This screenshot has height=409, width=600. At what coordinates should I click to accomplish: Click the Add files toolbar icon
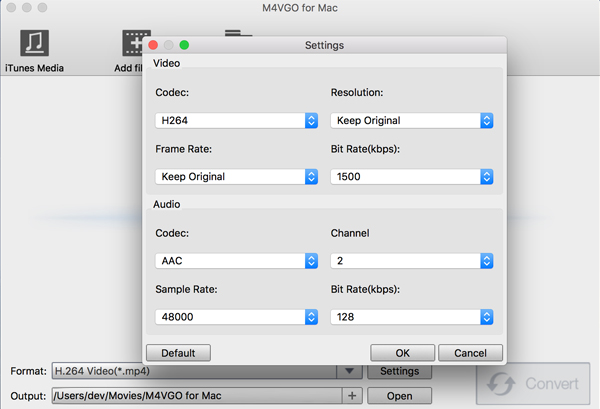pyautogui.click(x=132, y=43)
